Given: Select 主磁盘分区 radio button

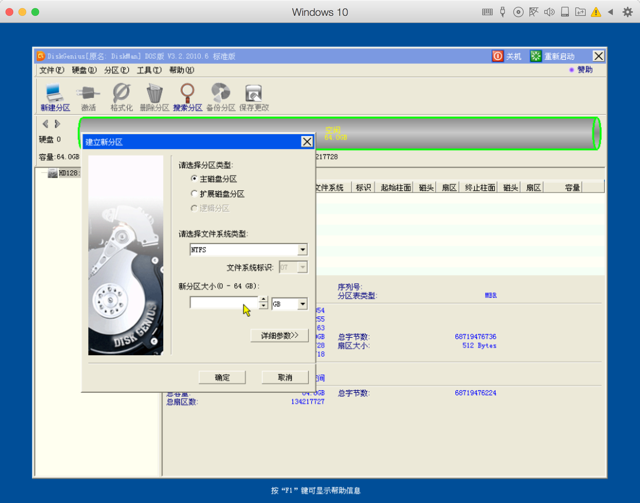Looking at the screenshot, I should click(x=194, y=178).
